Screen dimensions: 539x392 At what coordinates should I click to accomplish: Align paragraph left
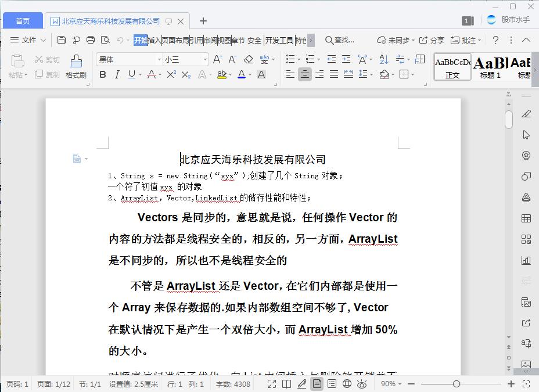(x=290, y=74)
